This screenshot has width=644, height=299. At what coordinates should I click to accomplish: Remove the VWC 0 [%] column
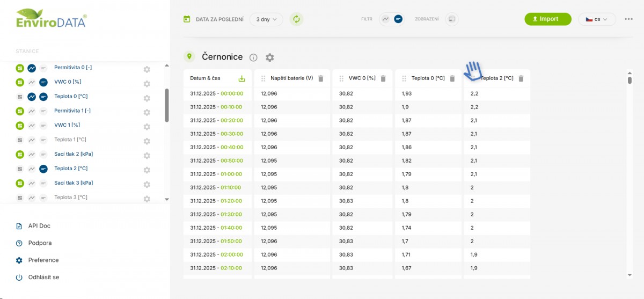pyautogui.click(x=383, y=78)
